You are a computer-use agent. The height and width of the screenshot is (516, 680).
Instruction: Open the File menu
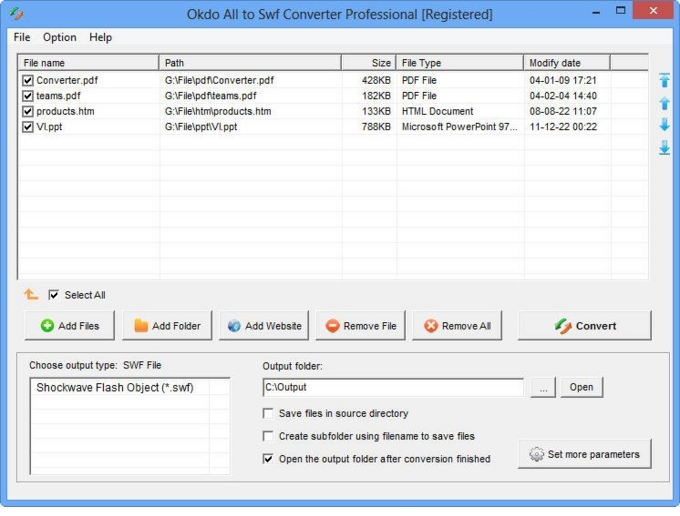point(22,37)
